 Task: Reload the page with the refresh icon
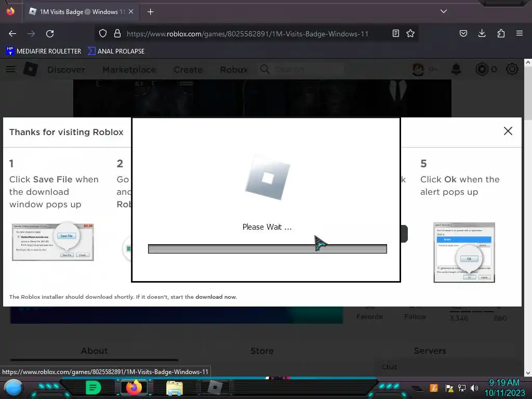(x=50, y=34)
